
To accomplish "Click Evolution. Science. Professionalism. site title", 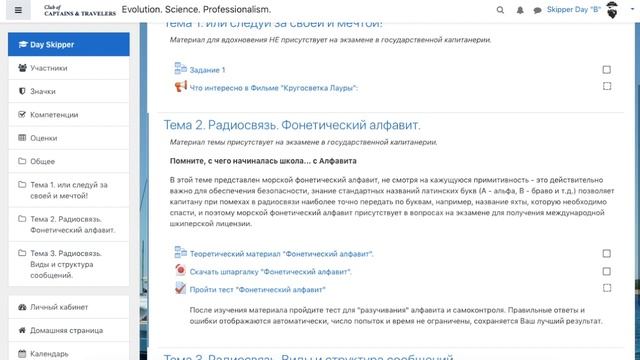I will (x=196, y=9).
